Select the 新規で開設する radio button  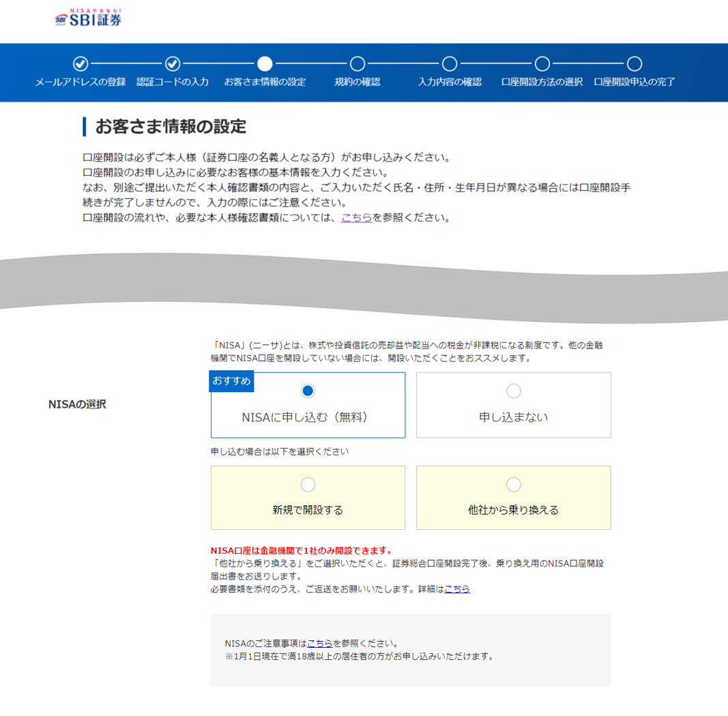308,484
